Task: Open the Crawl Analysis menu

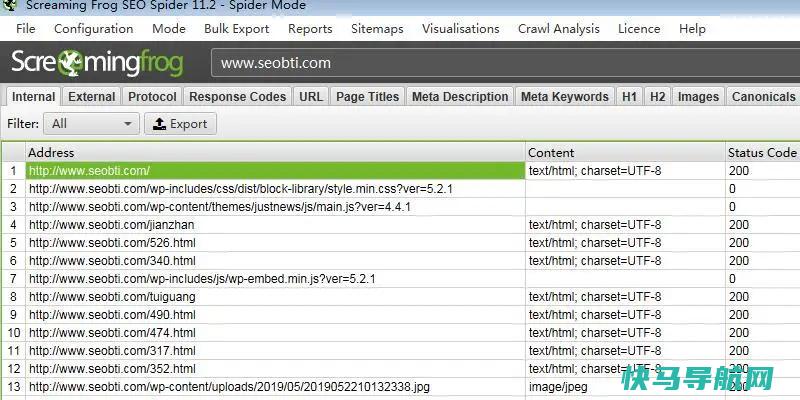Action: pos(559,29)
